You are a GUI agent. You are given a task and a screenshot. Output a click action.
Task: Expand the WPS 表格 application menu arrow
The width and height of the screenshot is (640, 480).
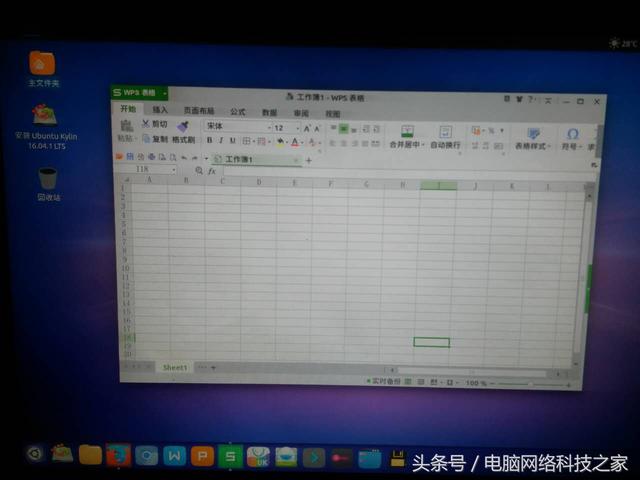pos(164,94)
